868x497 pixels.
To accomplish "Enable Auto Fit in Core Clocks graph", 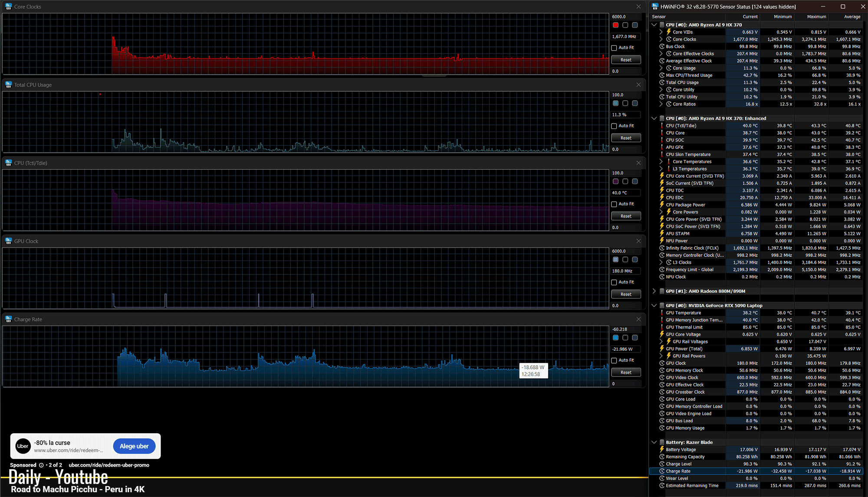I will tap(614, 48).
